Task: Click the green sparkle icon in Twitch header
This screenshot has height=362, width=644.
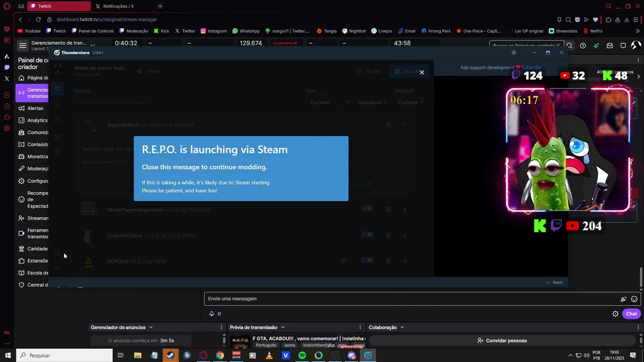Action: pyautogui.click(x=596, y=46)
